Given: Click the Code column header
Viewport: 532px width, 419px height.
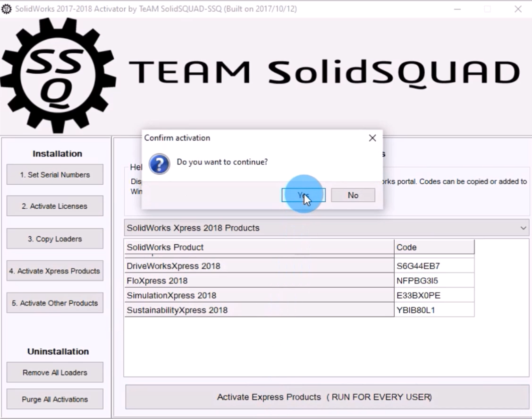Looking at the screenshot, I should point(434,247).
